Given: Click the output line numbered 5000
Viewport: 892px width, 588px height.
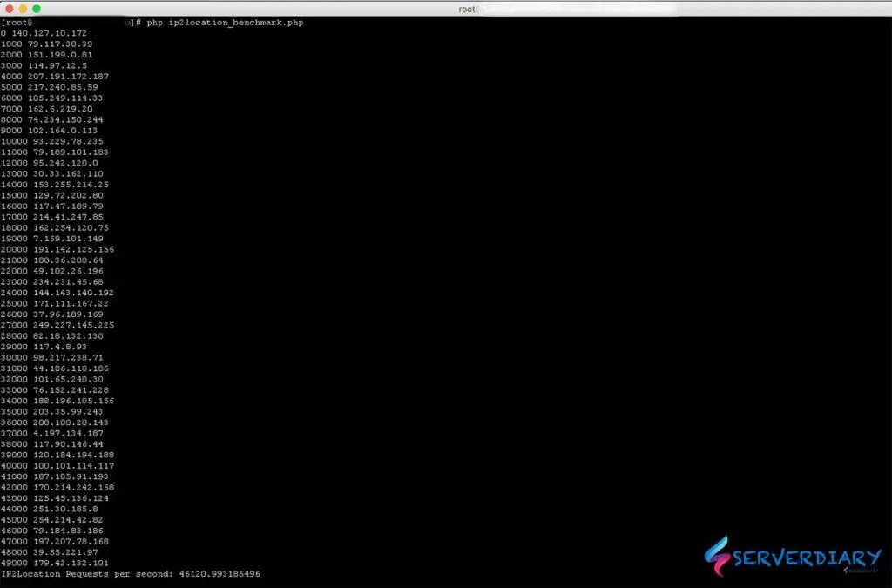Looking at the screenshot, I should (x=50, y=88).
